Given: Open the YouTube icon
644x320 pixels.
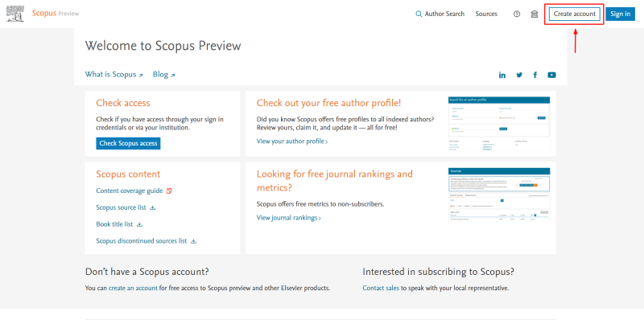Looking at the screenshot, I should click(x=551, y=75).
